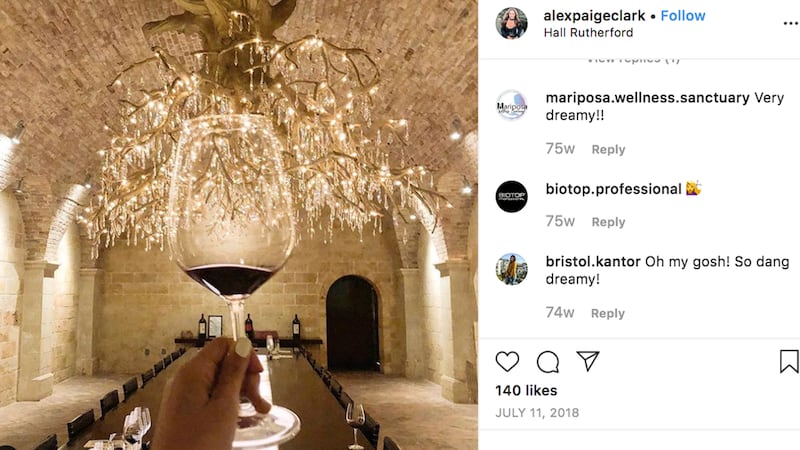Screen dimensions: 800x450
Task: Click the wine glass chandelier photo
Action: pos(239,225)
